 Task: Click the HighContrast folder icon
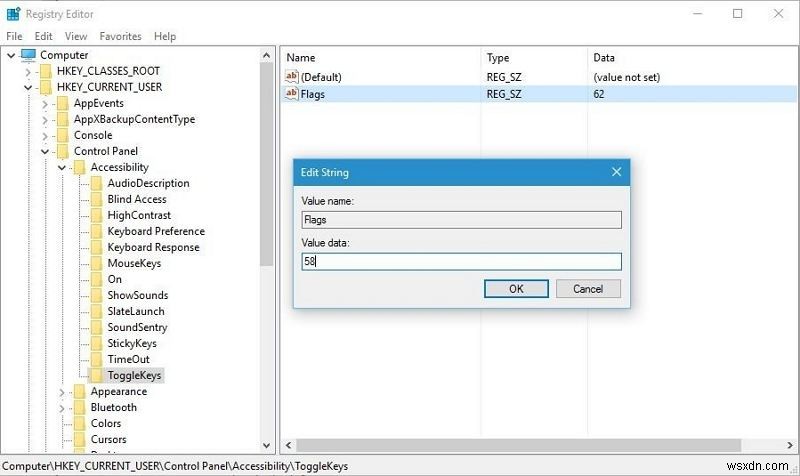tap(96, 215)
